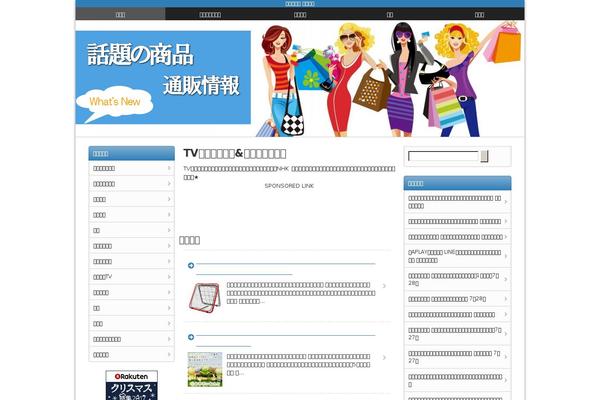The height and width of the screenshot is (400, 600).
Task: Click the chevron of the APLAY LINE entry
Action: coord(506,256)
